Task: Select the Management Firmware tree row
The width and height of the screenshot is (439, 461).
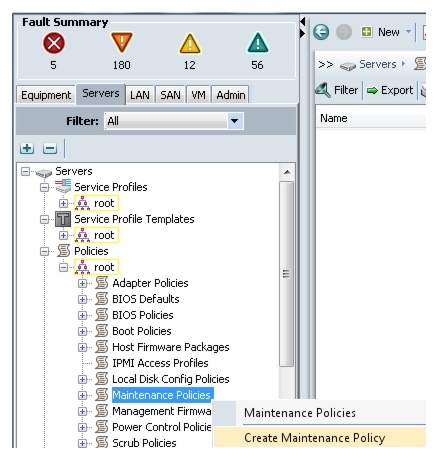Action: 161,411
